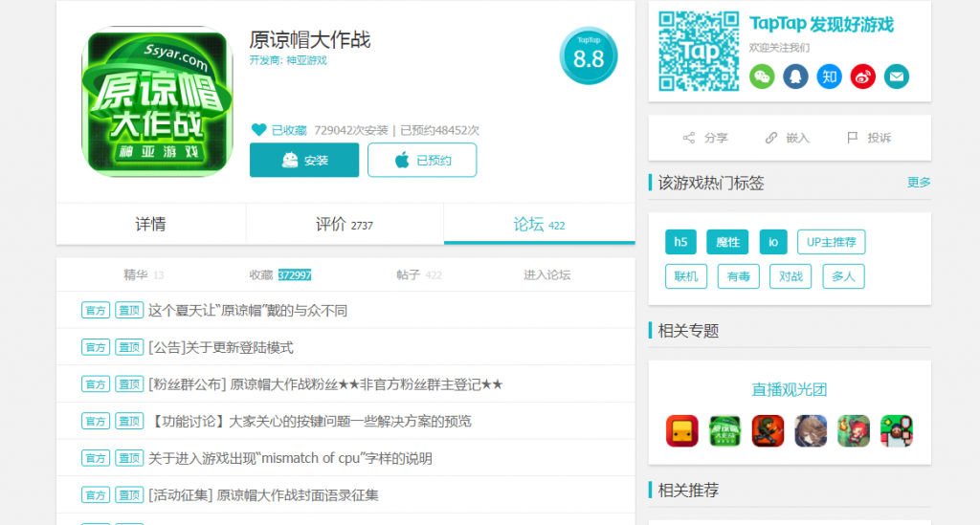
Task: Switch to the 详情 tab
Action: (150, 224)
